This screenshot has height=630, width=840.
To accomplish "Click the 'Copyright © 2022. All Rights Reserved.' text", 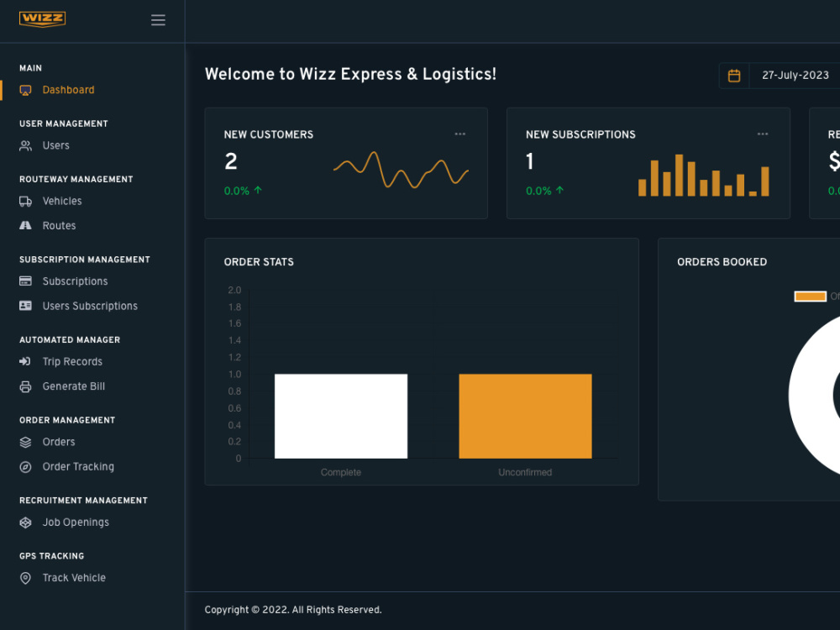I will point(293,610).
